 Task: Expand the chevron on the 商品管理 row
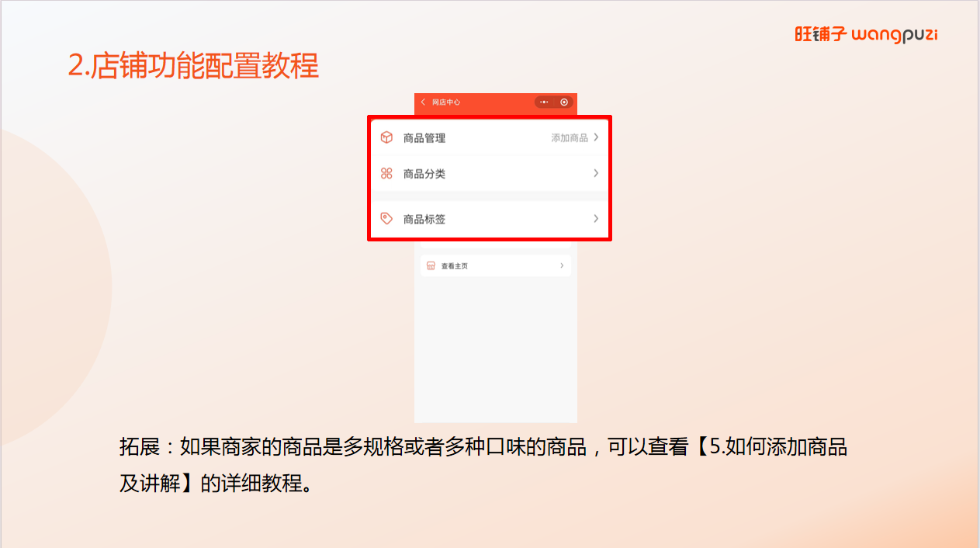click(x=596, y=137)
